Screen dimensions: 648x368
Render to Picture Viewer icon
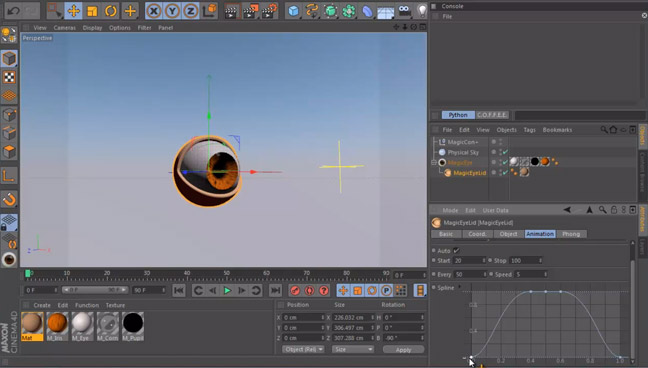(251, 11)
